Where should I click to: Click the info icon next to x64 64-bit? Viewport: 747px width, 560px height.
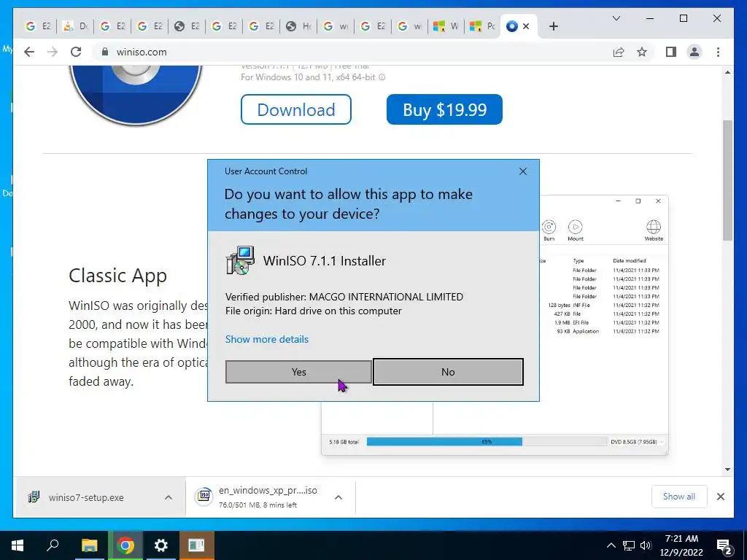pyautogui.click(x=382, y=77)
